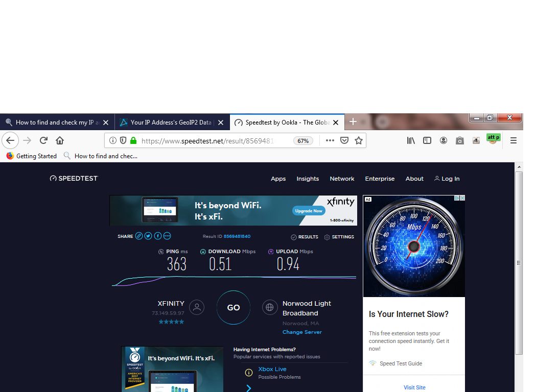Click Upgrade Now in Xfinity banner
The width and height of the screenshot is (559, 392).
click(309, 211)
